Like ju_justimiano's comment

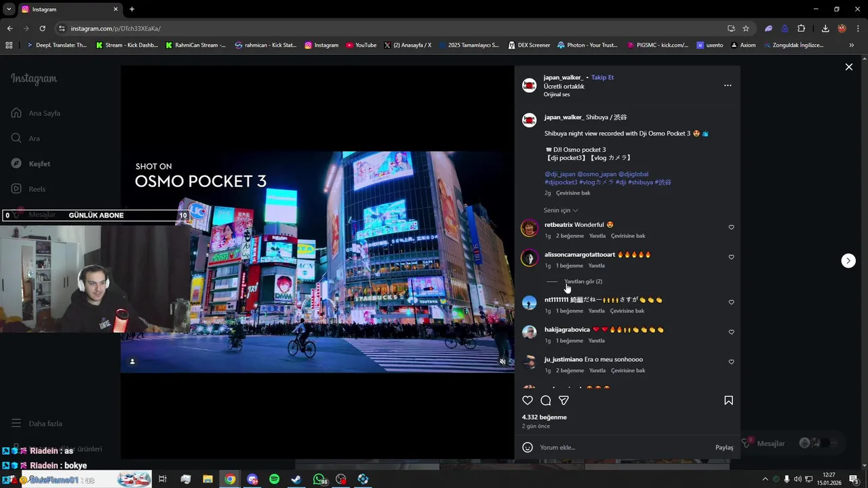pos(731,362)
